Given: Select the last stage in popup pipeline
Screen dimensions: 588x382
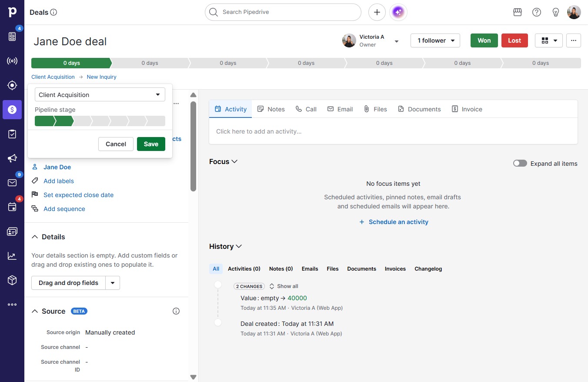Looking at the screenshot, I should click(156, 121).
